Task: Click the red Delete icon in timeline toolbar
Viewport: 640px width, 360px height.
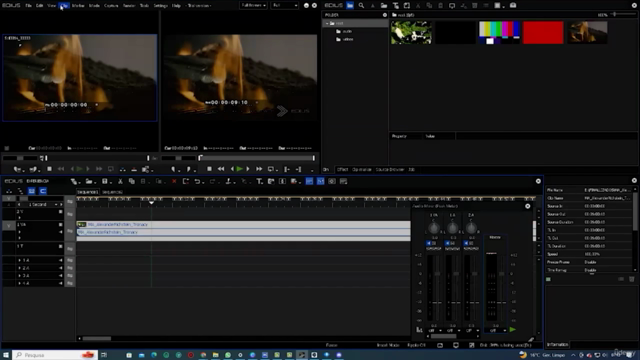Action: pyautogui.click(x=174, y=181)
